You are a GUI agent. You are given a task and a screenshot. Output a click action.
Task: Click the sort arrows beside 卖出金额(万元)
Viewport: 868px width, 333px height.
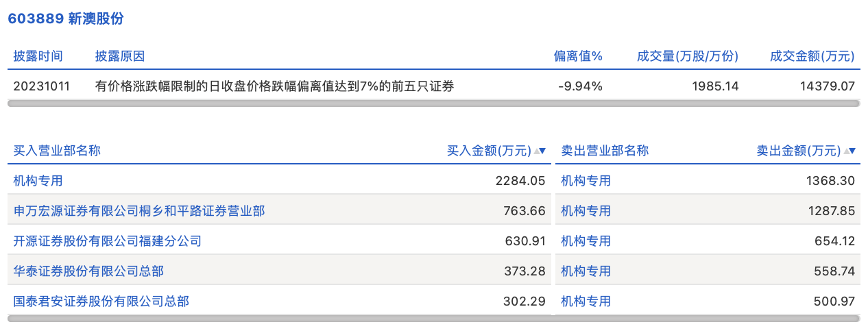849,151
